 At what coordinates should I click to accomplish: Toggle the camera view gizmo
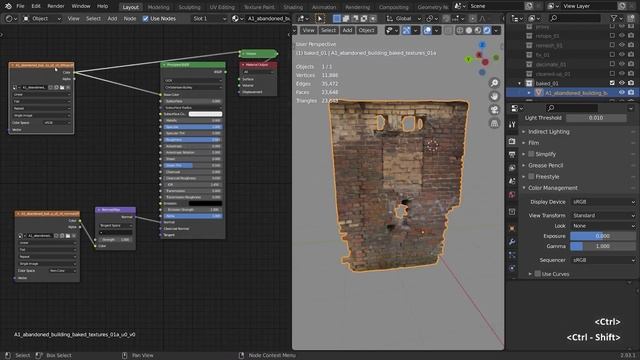coord(494,110)
